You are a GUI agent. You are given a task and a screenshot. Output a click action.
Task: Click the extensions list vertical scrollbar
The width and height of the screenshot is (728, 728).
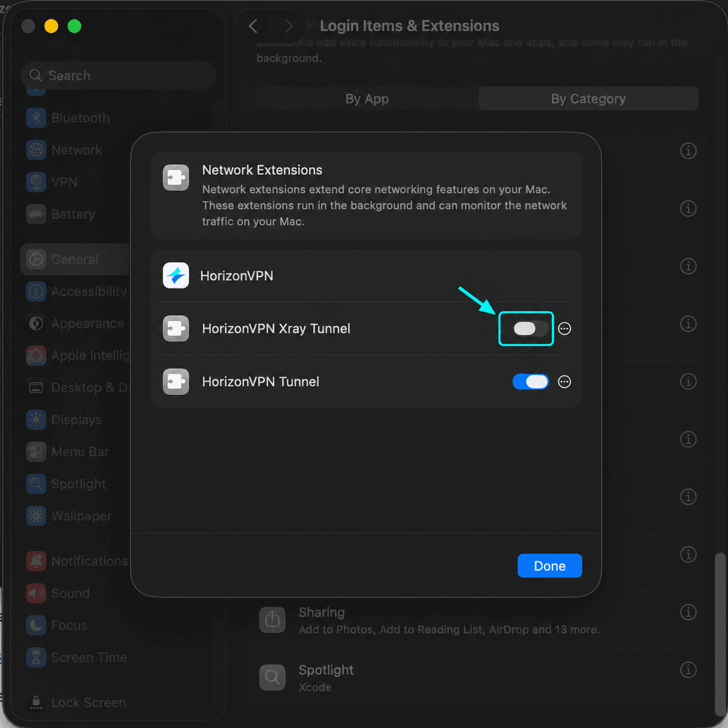click(x=720, y=633)
